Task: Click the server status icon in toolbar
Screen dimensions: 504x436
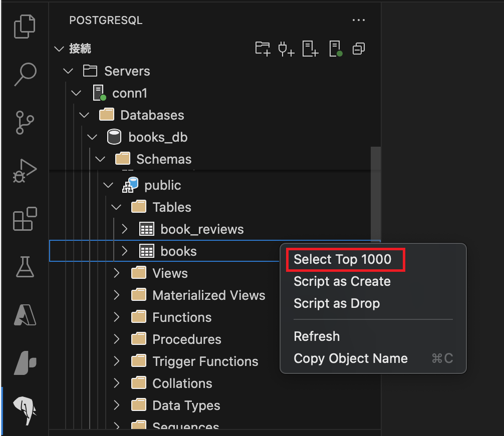Action: click(x=336, y=49)
